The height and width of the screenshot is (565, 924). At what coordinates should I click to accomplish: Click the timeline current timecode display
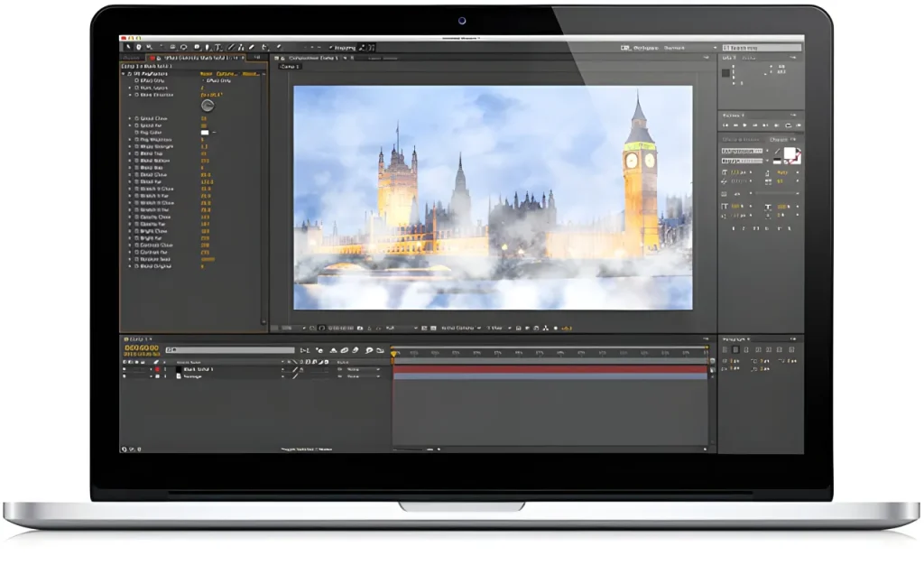tap(142, 348)
